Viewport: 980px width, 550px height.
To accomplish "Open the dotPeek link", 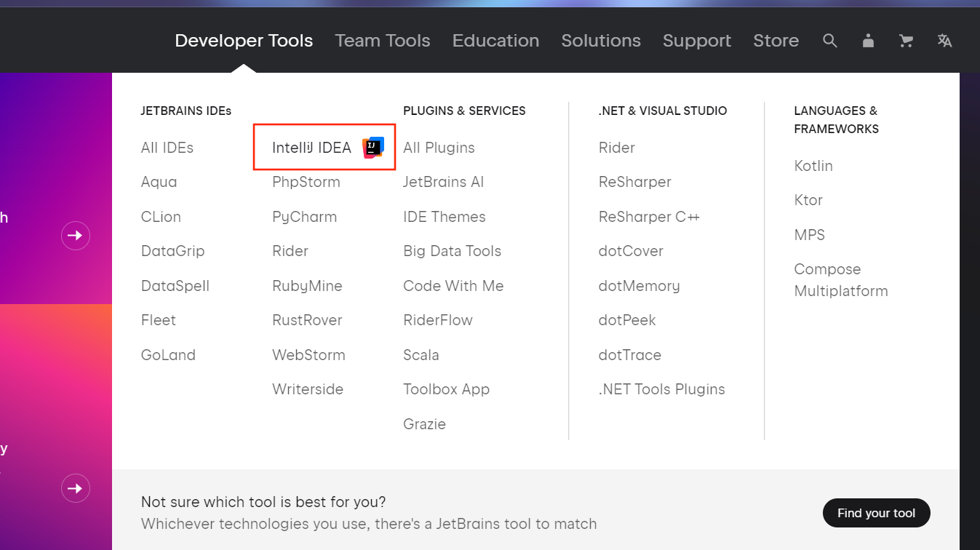I will 627,320.
